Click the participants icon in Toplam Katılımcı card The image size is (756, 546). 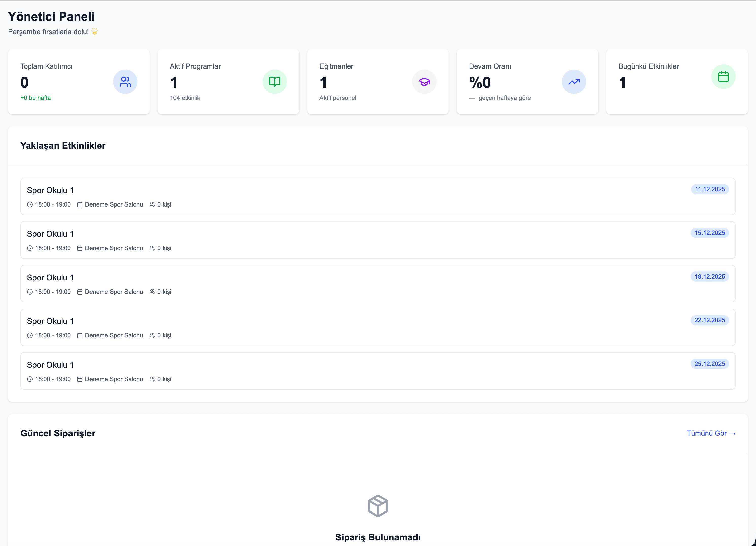tap(125, 82)
